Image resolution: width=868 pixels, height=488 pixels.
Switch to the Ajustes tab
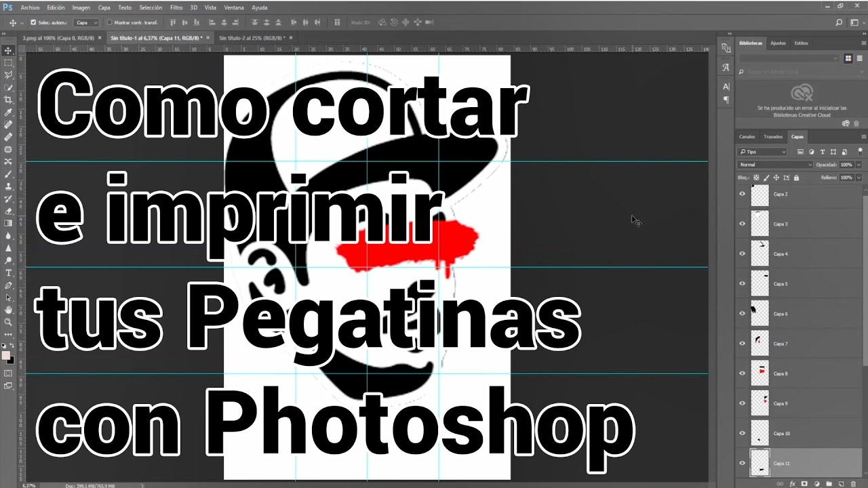(x=778, y=43)
